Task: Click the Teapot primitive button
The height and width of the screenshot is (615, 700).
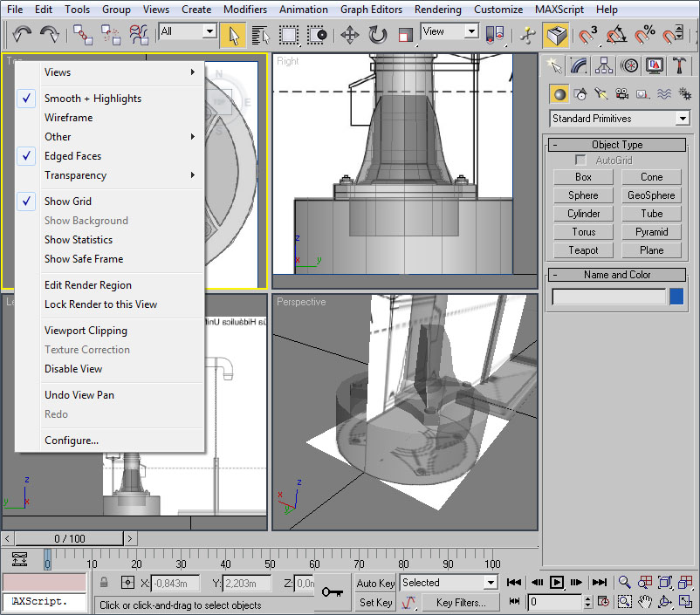Action: pos(583,250)
